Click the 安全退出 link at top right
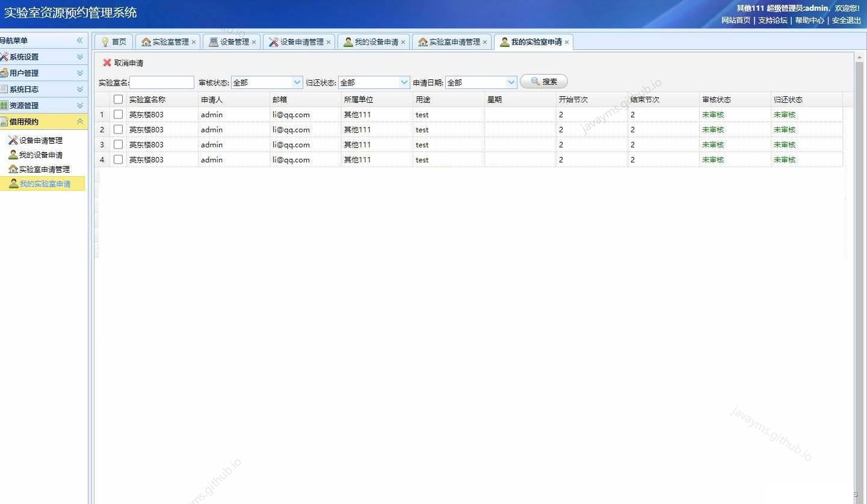Screen dimensions: 867x504 (x=847, y=20)
